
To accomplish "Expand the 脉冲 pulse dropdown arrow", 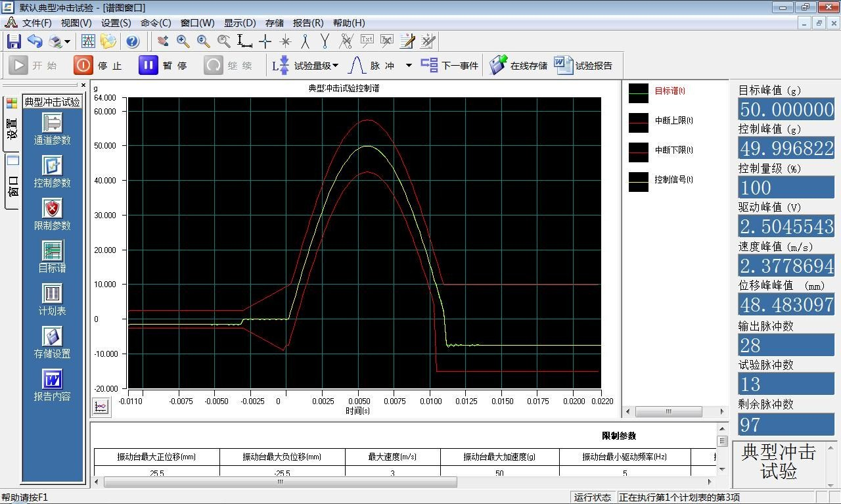I will (x=409, y=66).
